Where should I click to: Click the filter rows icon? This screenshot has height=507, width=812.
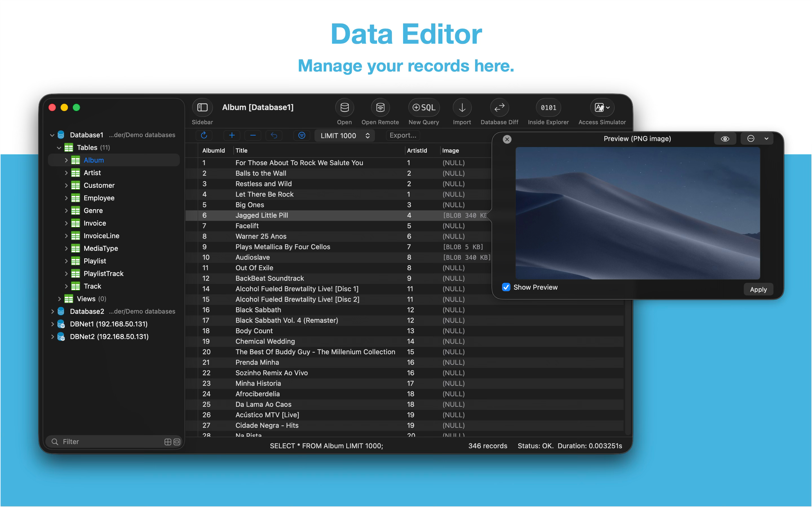pyautogui.click(x=302, y=135)
